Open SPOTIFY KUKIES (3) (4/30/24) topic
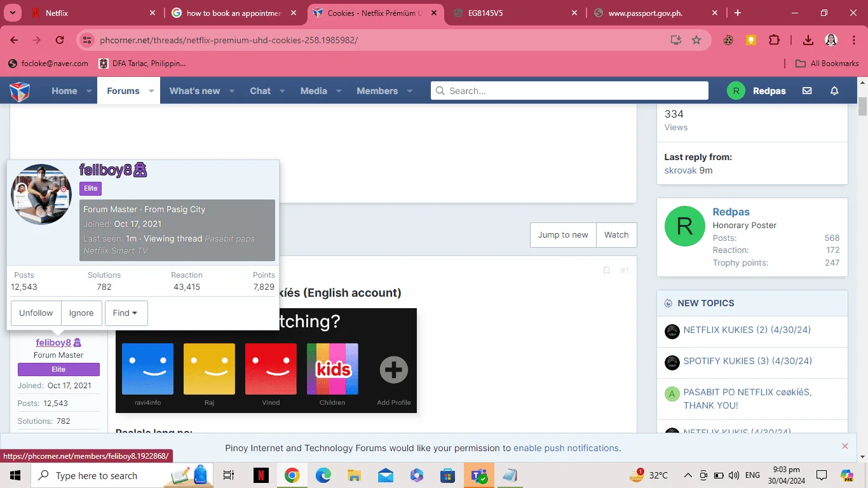The width and height of the screenshot is (868, 488). tap(748, 361)
